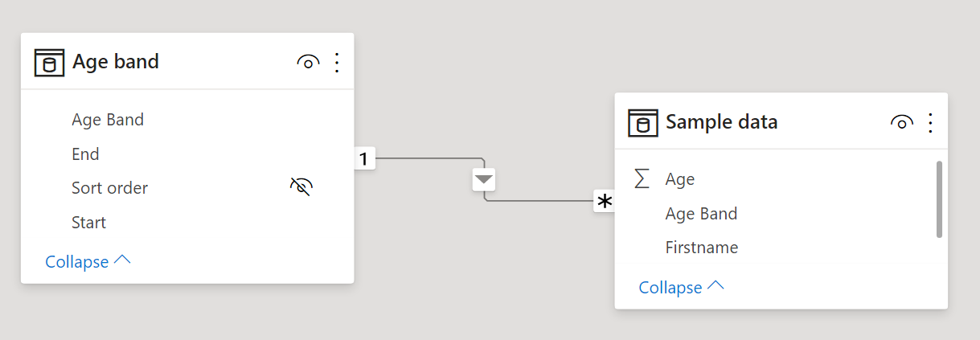The width and height of the screenshot is (980, 340).
Task: Open more options for Age band table
Action: click(x=337, y=62)
